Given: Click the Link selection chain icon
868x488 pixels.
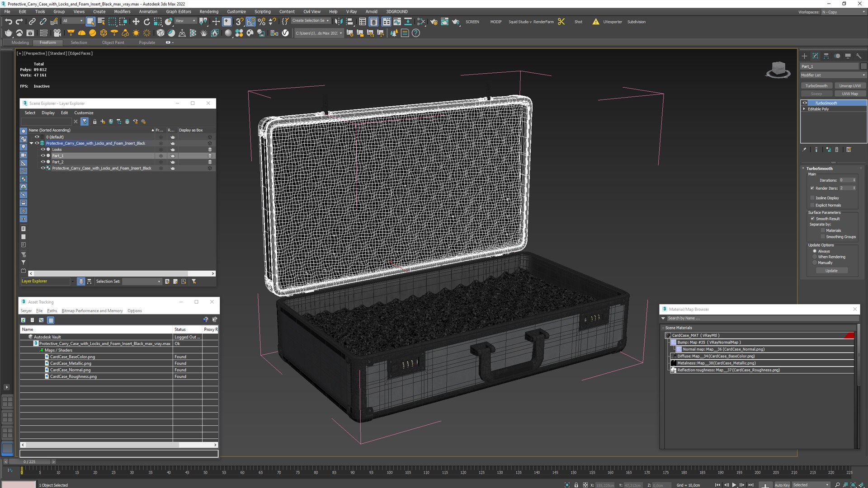Looking at the screenshot, I should pos(32,21).
